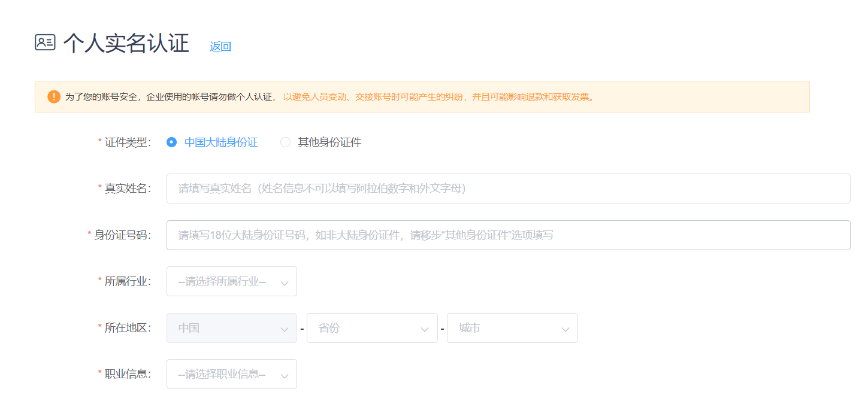The image size is (868, 395).
Task: Click the ID card icon beside page title
Action: (x=45, y=42)
